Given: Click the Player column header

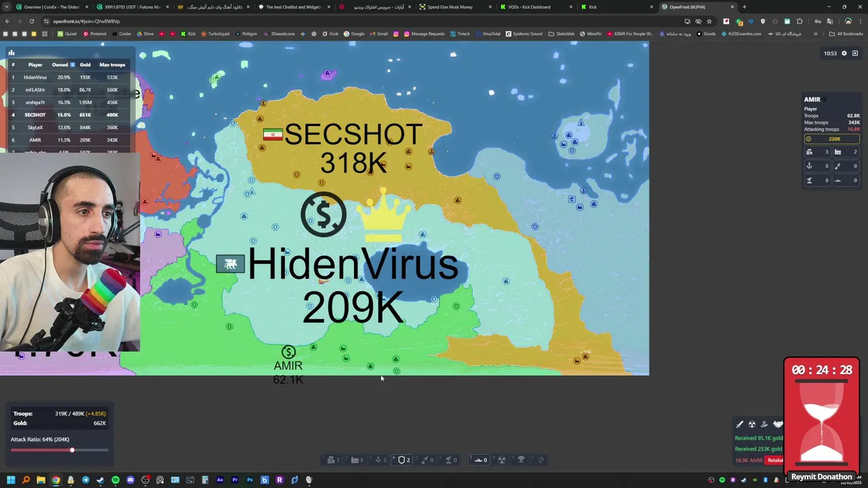Looking at the screenshot, I should [35, 65].
